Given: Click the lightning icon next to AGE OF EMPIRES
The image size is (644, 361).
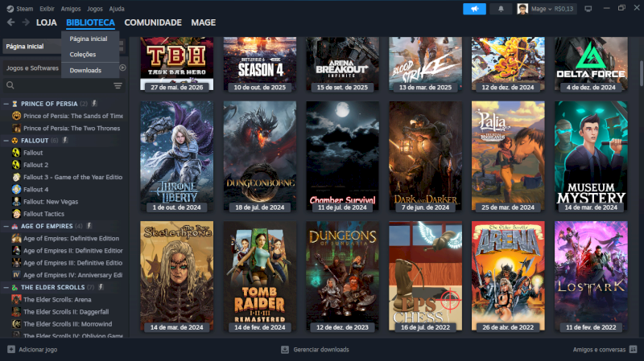Looking at the screenshot, I should click(x=89, y=226).
